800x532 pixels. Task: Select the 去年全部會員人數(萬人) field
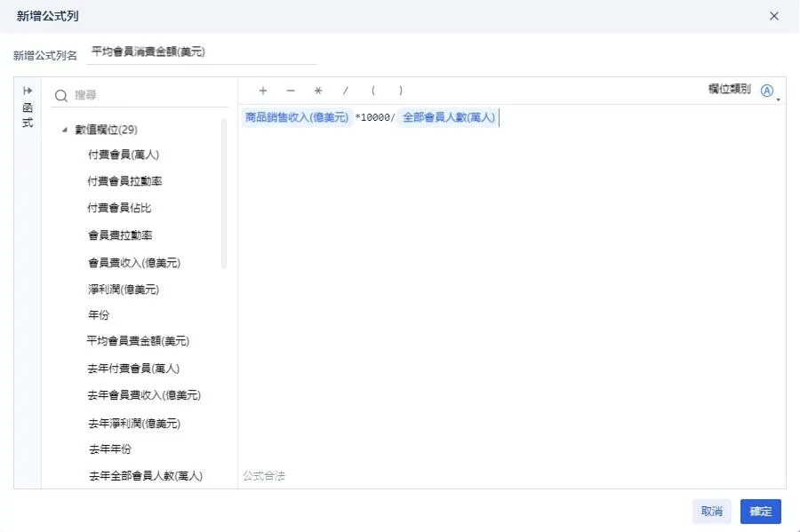pyautogui.click(x=146, y=476)
